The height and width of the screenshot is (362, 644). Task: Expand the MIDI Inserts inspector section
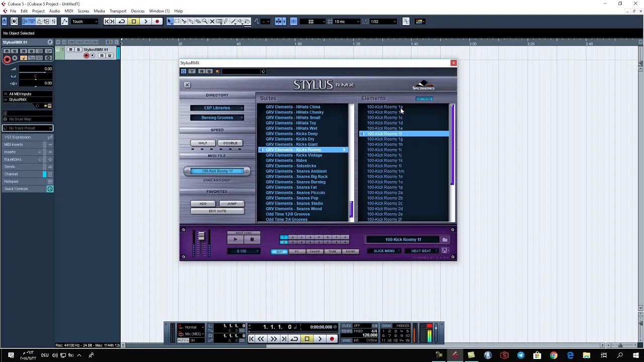point(27,145)
